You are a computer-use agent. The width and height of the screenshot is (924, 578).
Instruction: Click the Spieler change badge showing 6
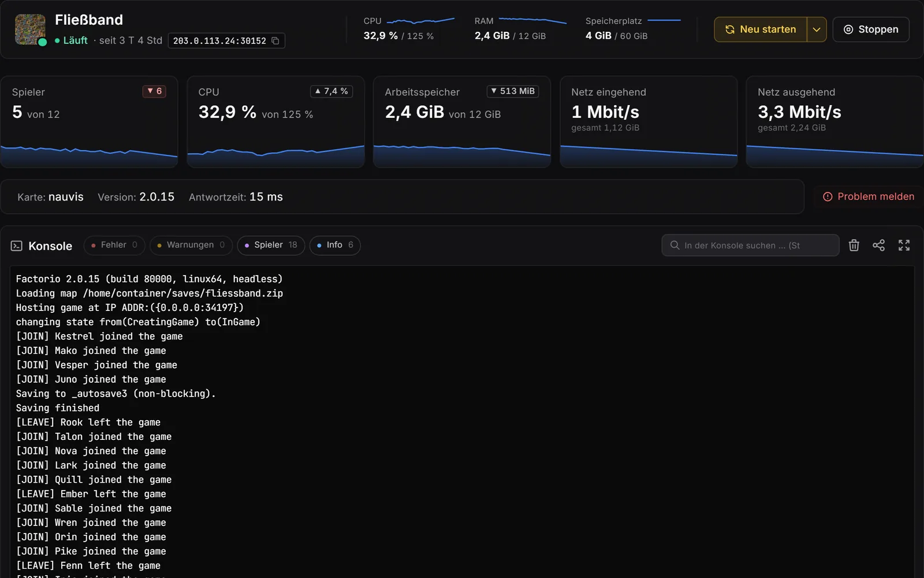[154, 91]
